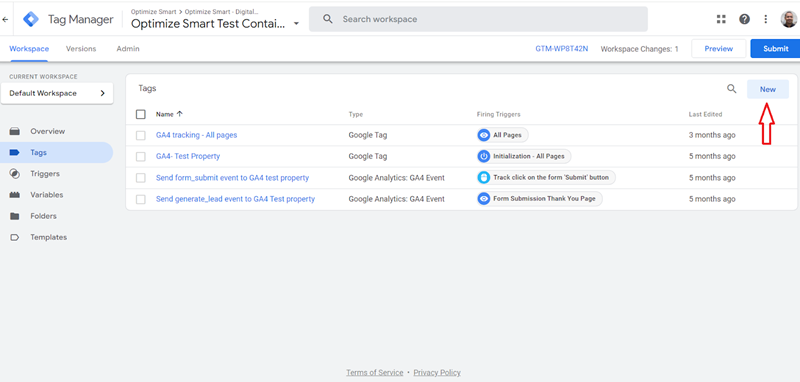Click the New tag button
Screen dimensions: 800x382
click(768, 89)
